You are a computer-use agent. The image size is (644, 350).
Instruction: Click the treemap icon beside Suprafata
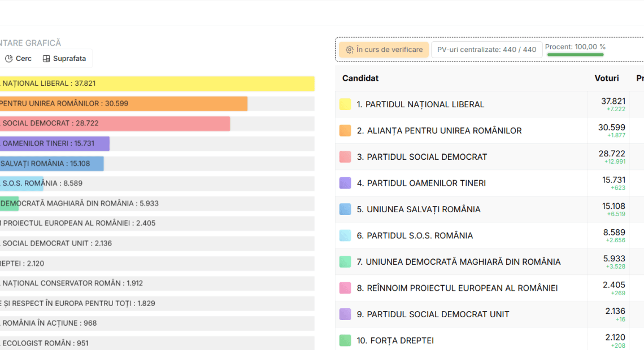click(46, 59)
